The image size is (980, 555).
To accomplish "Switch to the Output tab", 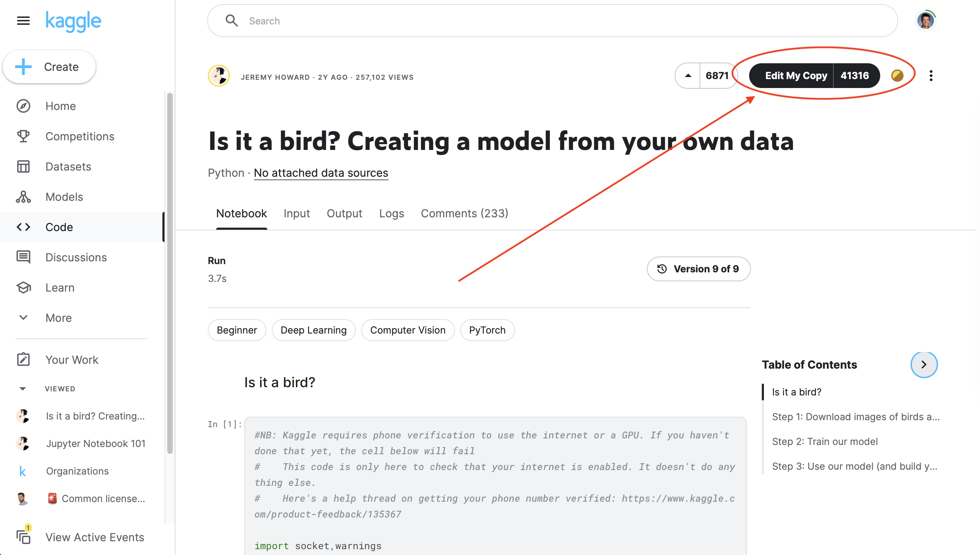I will 344,214.
